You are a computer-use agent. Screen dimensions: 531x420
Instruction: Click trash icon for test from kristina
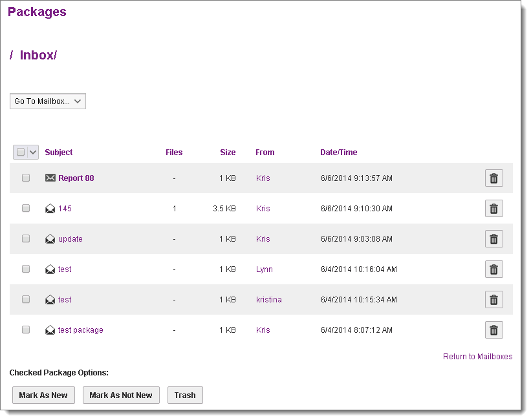point(493,300)
